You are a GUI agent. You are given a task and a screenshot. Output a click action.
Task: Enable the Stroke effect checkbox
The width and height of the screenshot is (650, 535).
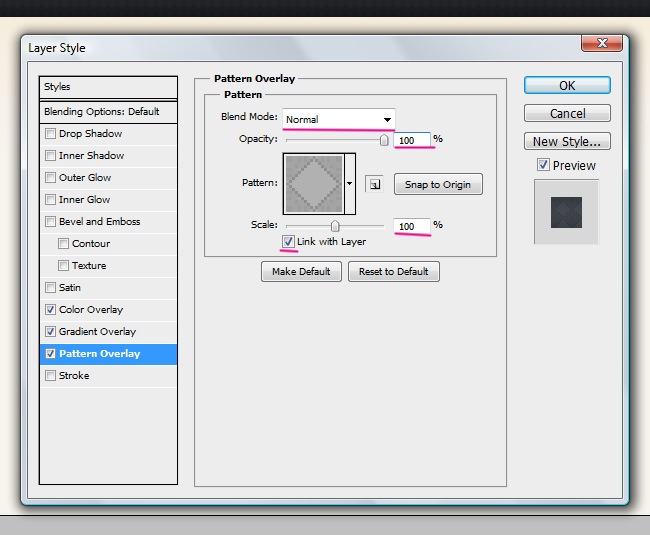[51, 376]
